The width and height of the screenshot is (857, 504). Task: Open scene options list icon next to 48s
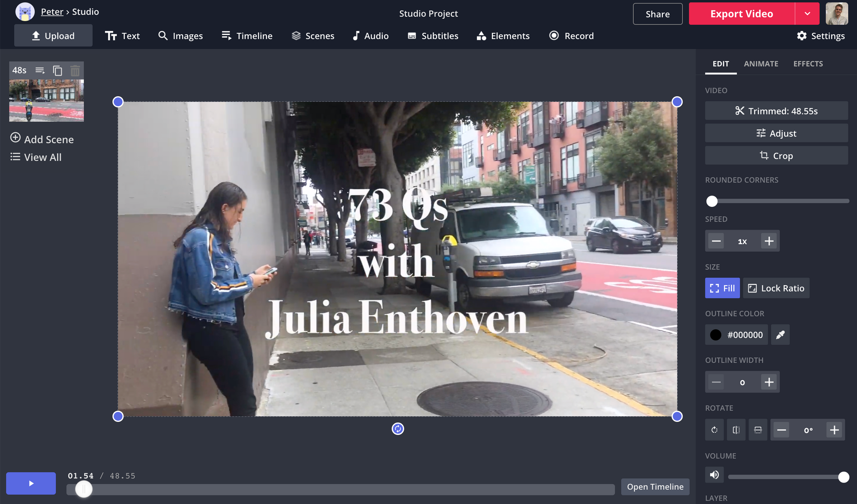(40, 70)
